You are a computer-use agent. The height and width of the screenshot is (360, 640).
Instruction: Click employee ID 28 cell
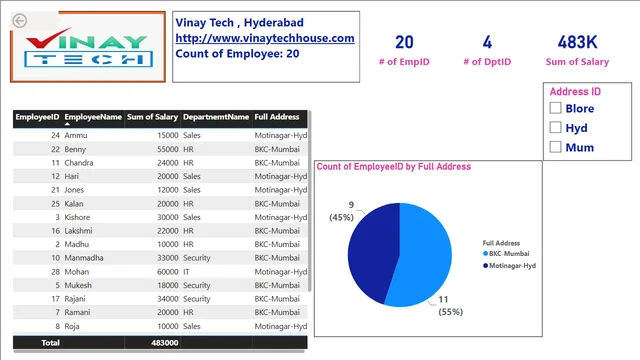pos(56,271)
